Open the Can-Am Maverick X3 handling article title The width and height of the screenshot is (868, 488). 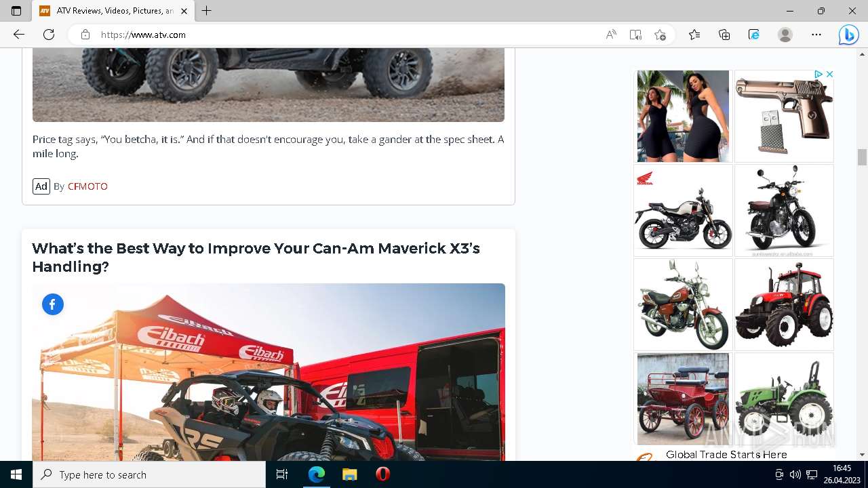[256, 258]
